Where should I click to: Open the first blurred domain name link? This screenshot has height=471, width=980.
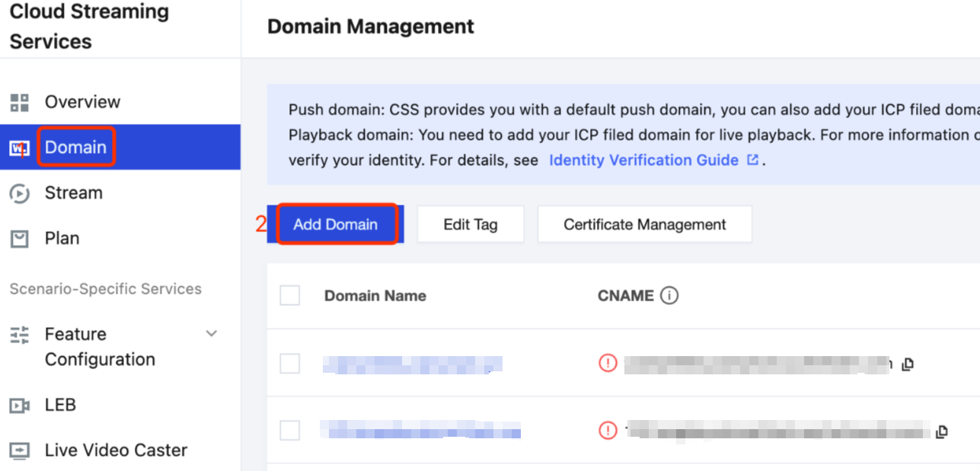click(412, 364)
